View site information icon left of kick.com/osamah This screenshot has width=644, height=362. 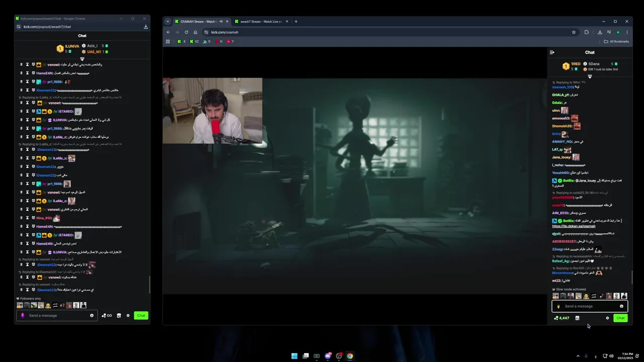click(x=207, y=32)
